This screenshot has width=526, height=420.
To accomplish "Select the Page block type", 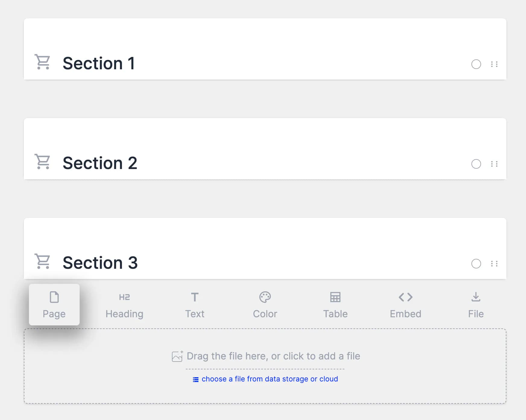I will tap(54, 305).
